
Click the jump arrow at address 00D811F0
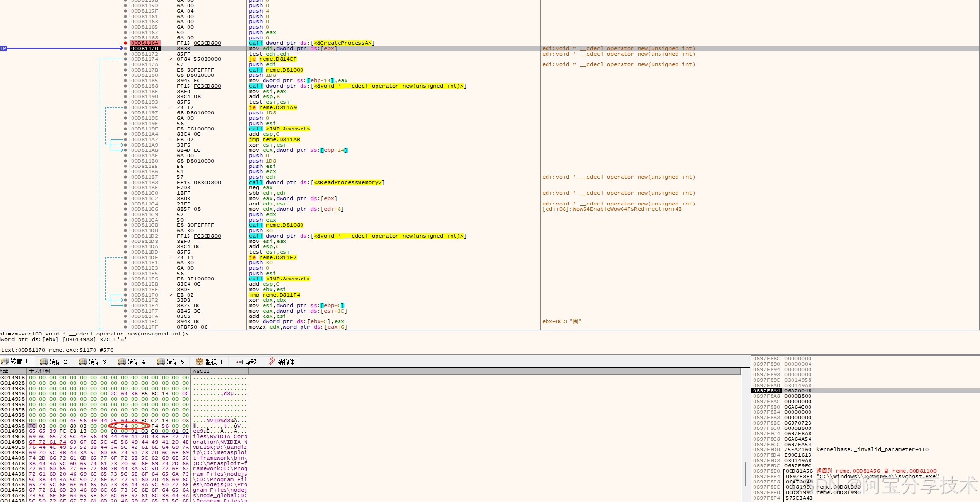coord(170,295)
